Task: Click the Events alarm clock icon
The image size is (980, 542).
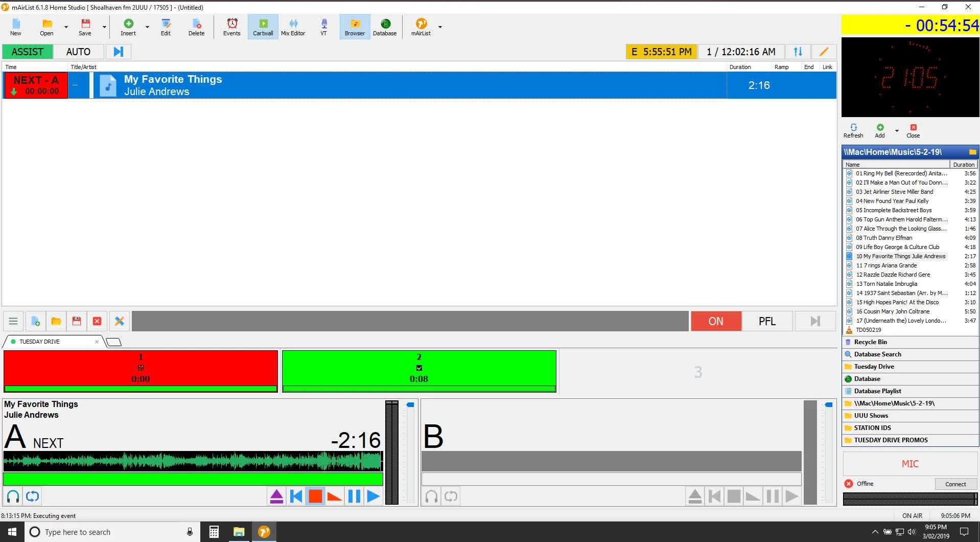Action: [231, 27]
